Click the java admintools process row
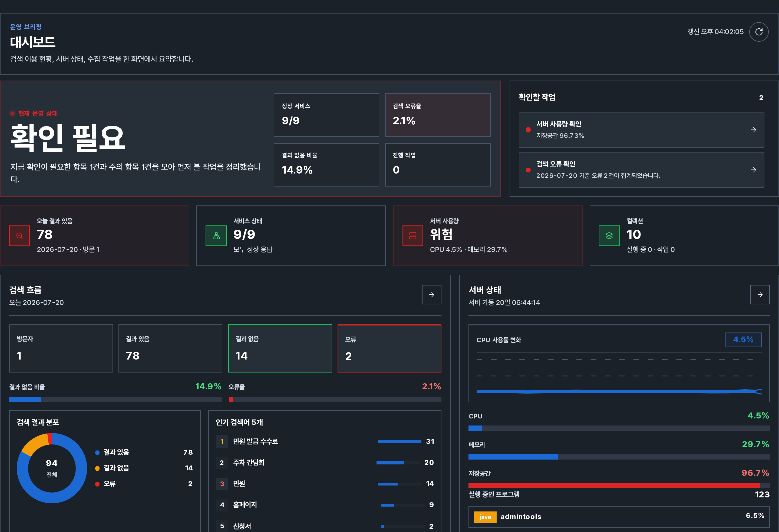 pyautogui.click(x=619, y=517)
